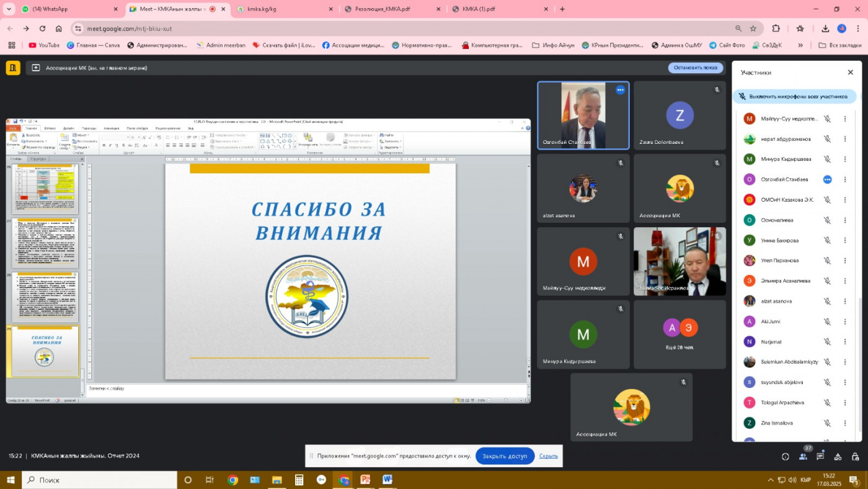Screen dimensions: 868x489
Task: Reload the page in Chrome
Action: coord(42,29)
